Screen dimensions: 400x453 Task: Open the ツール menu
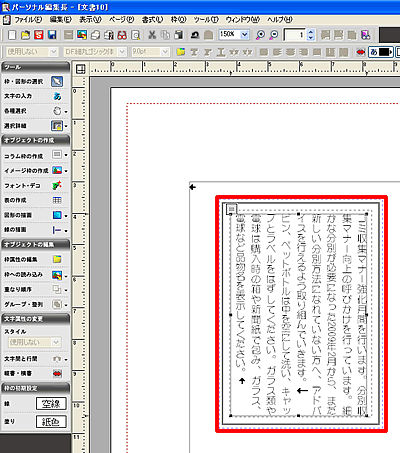pos(206,20)
